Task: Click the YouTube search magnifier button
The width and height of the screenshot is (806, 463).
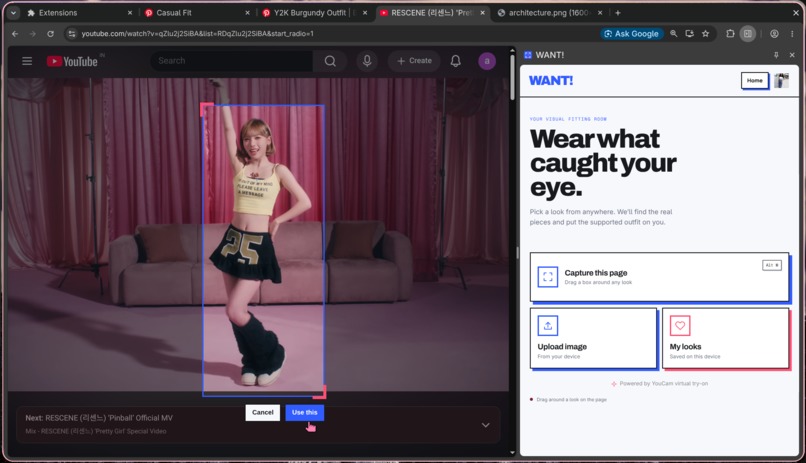Action: (330, 61)
